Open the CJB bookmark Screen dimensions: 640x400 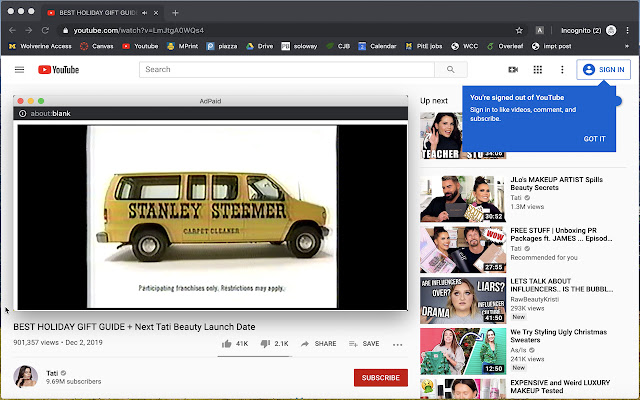pyautogui.click(x=338, y=46)
